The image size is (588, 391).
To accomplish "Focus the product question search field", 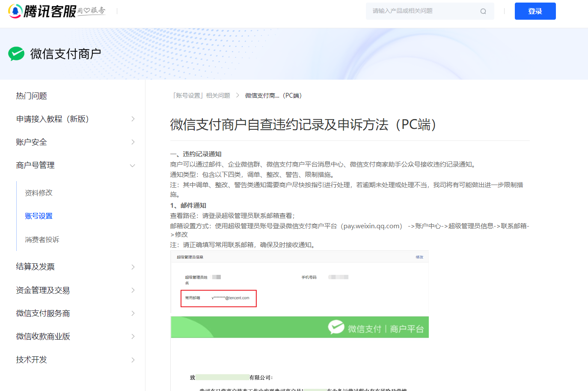I will pyautogui.click(x=430, y=11).
